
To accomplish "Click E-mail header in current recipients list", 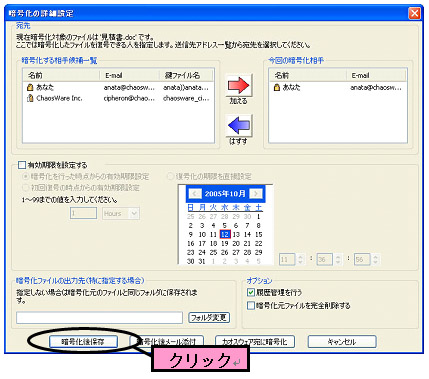I will pos(376,75).
